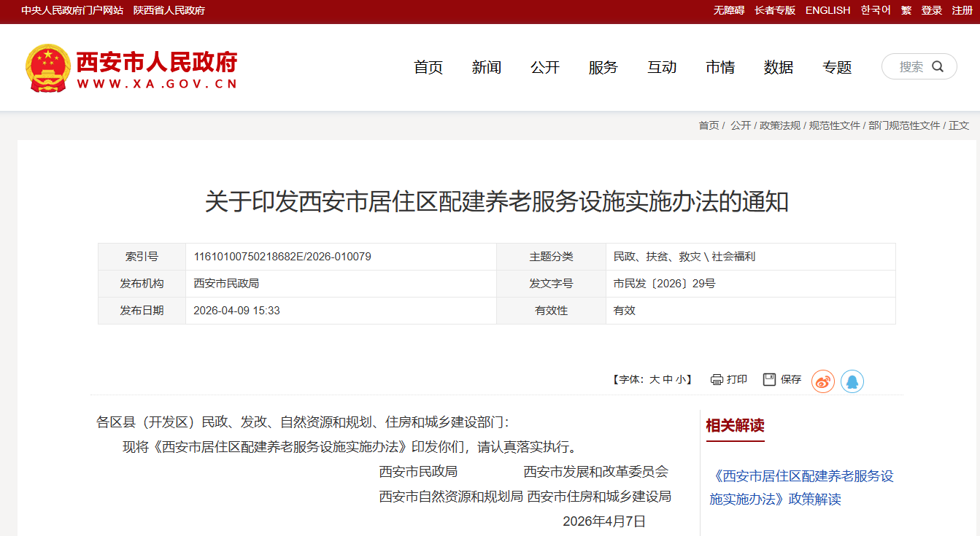Viewport: 980px width, 536px height.
Task: Click the save icon for 保存
Action: tap(769, 380)
